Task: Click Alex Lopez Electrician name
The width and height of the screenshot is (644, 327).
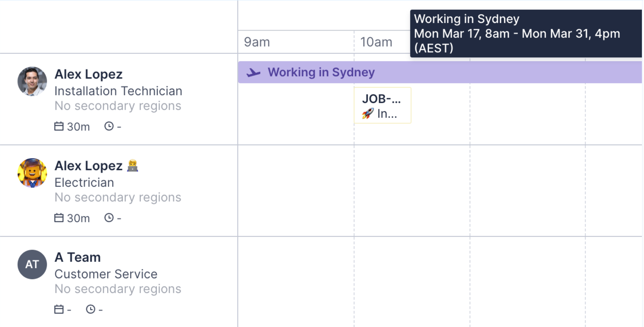Action: (x=88, y=166)
